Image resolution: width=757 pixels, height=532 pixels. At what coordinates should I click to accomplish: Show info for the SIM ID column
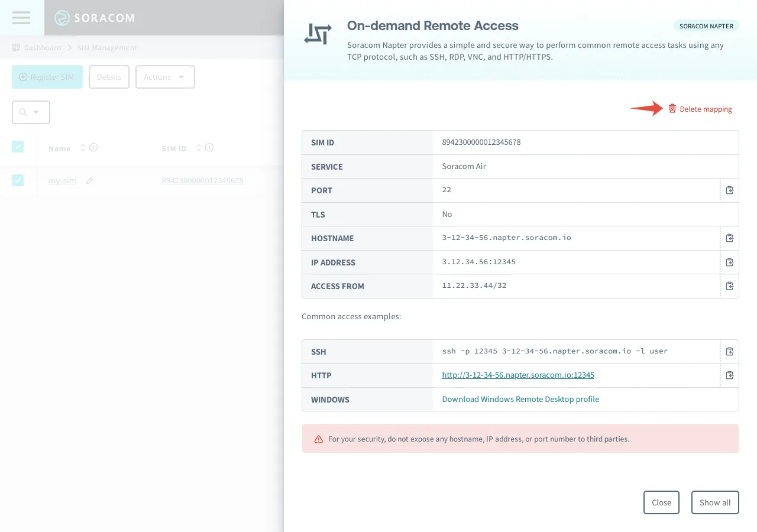pyautogui.click(x=209, y=148)
